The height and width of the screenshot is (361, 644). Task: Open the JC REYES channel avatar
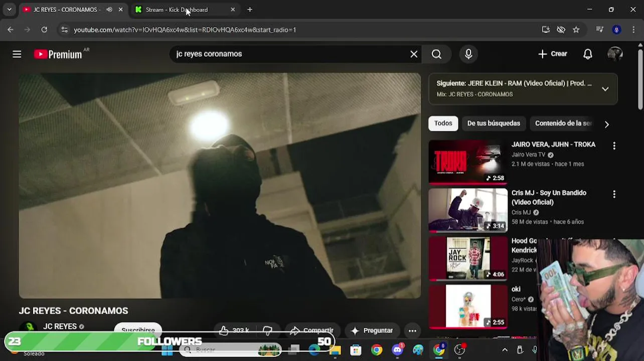(28, 329)
